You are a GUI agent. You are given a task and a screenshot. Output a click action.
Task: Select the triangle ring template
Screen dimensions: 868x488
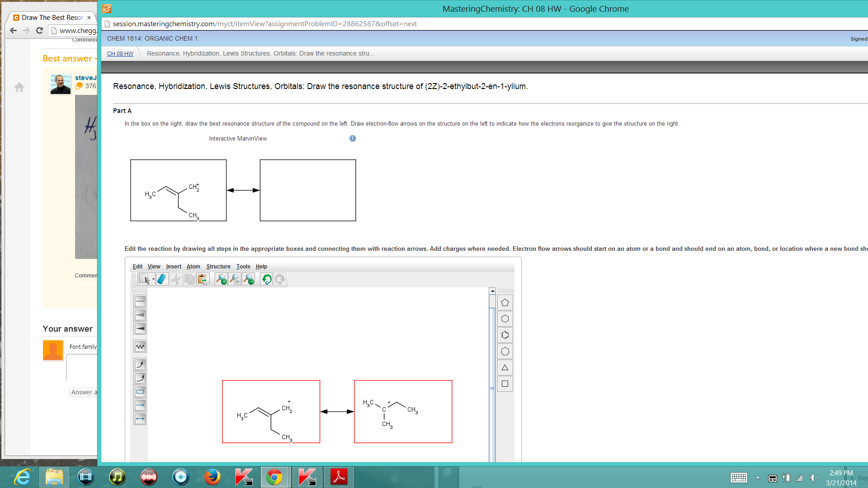(x=505, y=367)
